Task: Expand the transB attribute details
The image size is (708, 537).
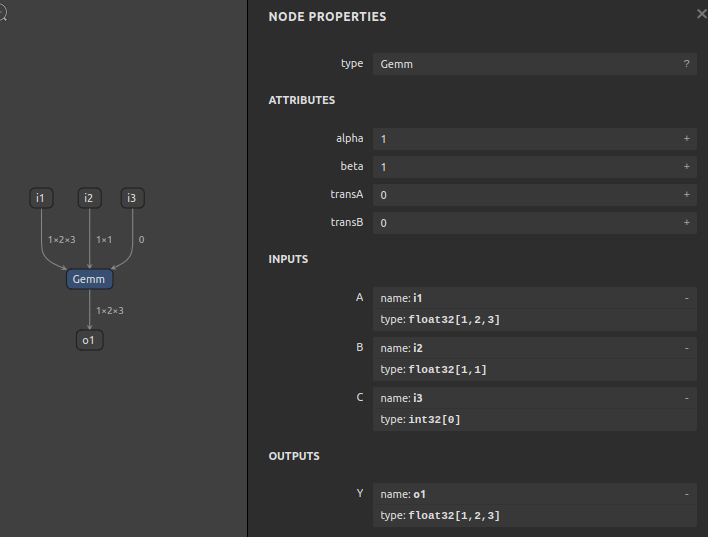Action: point(686,223)
